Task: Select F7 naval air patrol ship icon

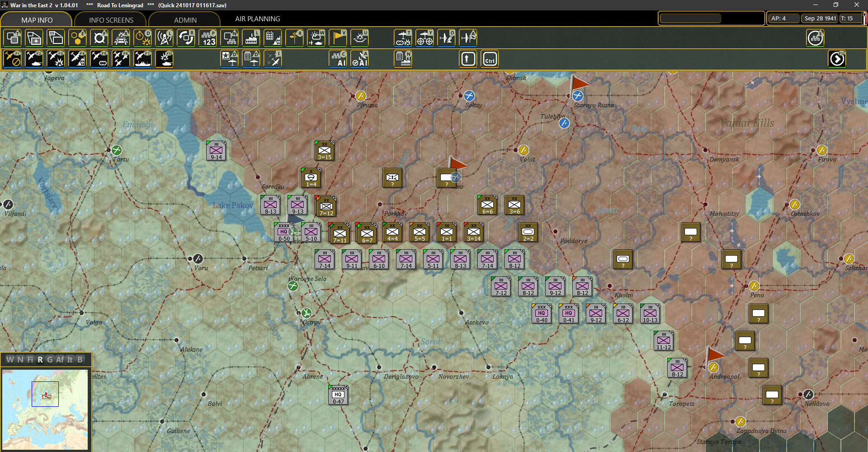Action: coord(143,59)
